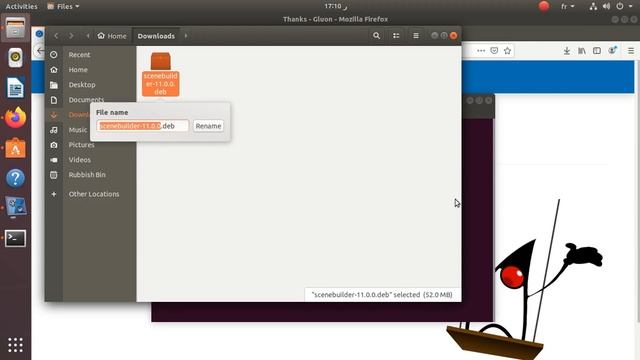Viewport: 640px width, 360px height.
Task: Select Recent in sidebar
Action: pyautogui.click(x=79, y=55)
